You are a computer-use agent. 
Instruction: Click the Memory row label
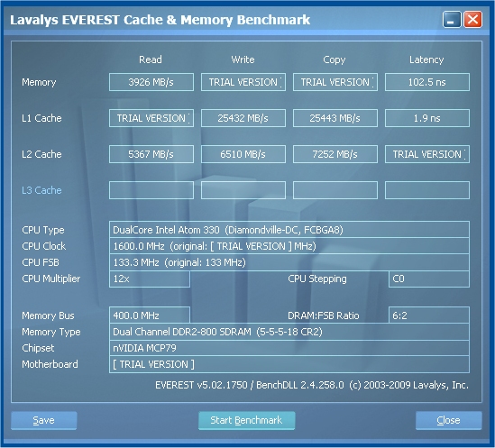coord(39,82)
